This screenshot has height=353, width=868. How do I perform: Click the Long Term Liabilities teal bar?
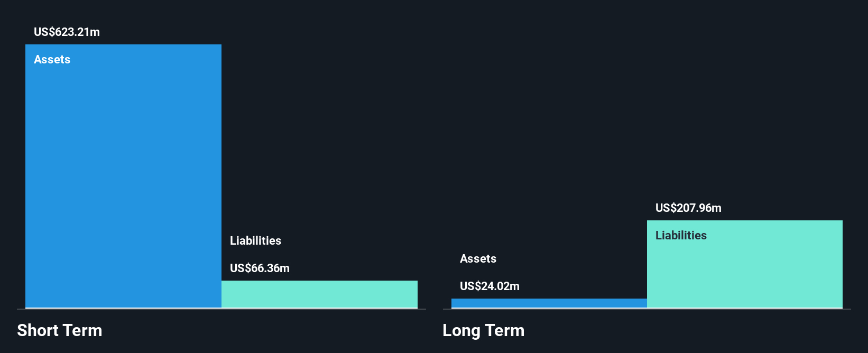tap(745, 264)
